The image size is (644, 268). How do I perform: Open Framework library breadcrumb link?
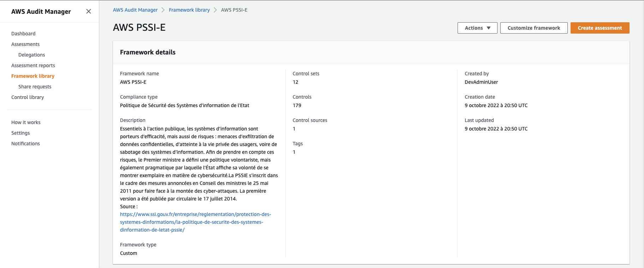pos(189,10)
